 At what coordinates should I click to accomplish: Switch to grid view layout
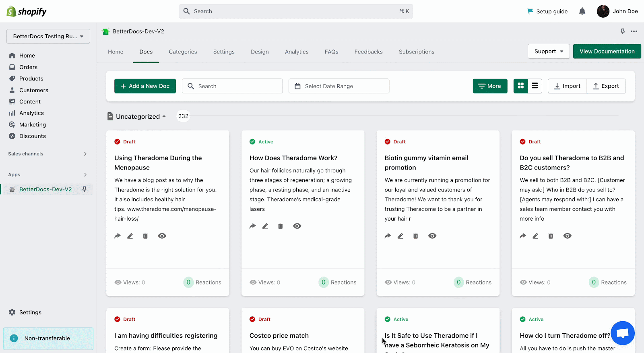click(x=521, y=86)
